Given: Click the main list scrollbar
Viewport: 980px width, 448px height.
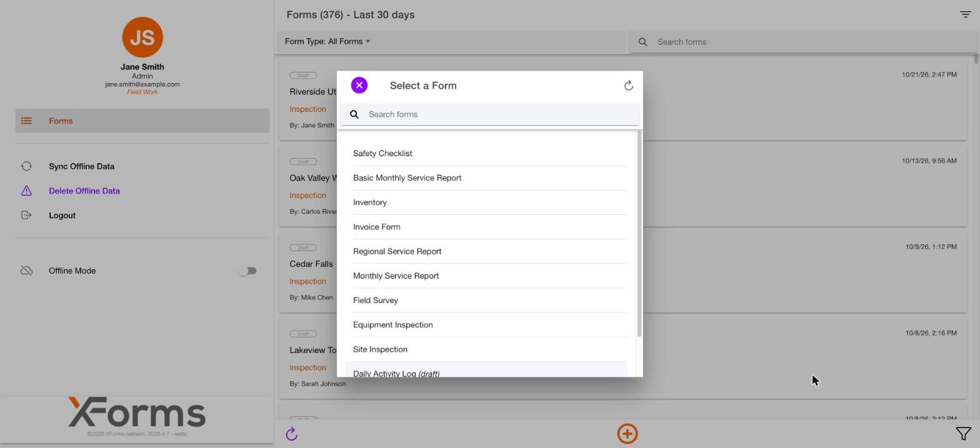Looking at the screenshot, I should 976,59.
